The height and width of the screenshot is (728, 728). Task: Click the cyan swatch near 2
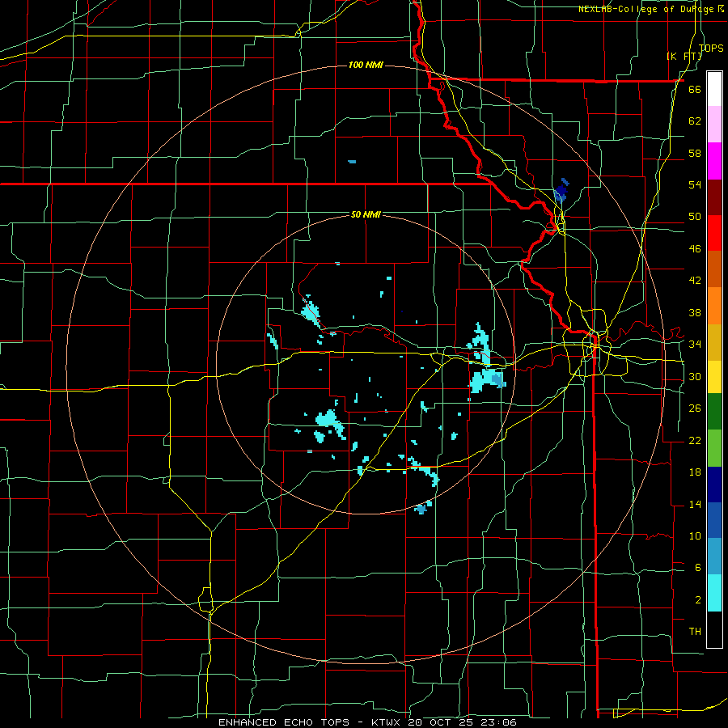point(714,593)
